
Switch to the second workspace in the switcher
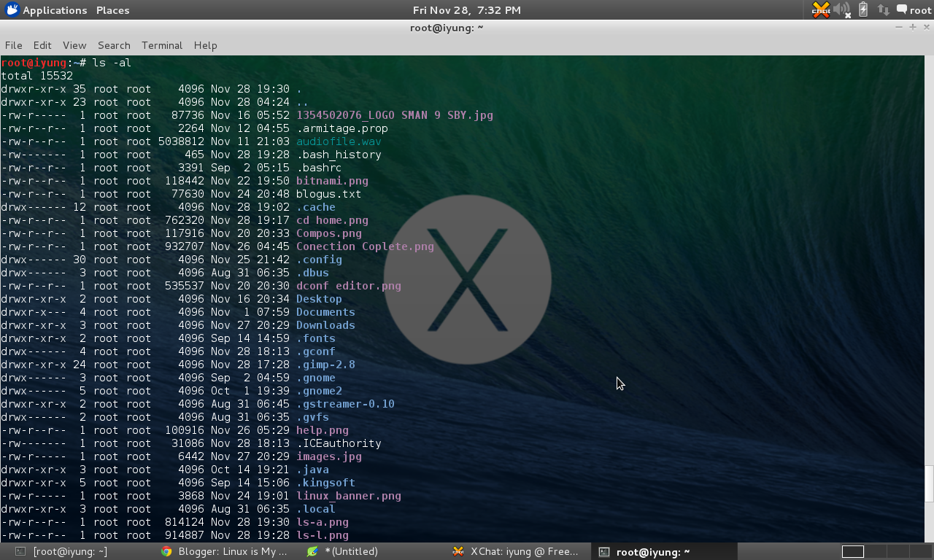pyautogui.click(x=876, y=551)
